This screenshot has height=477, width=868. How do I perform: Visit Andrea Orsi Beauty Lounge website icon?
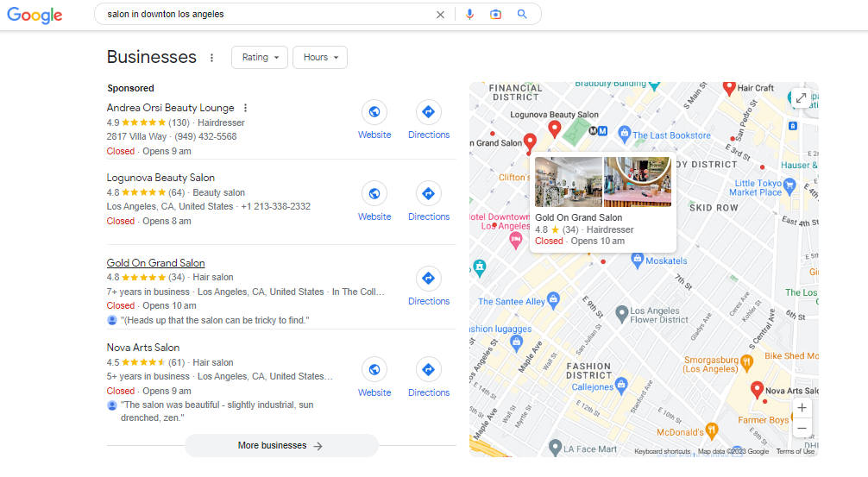(x=374, y=112)
